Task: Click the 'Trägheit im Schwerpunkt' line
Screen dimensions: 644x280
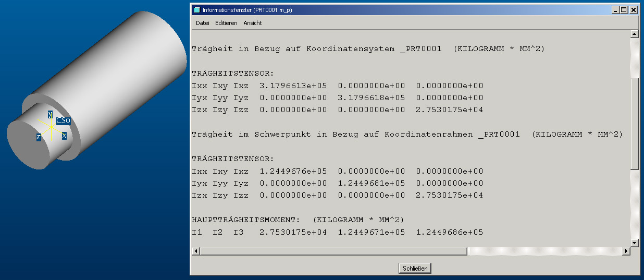Action: pos(407,135)
